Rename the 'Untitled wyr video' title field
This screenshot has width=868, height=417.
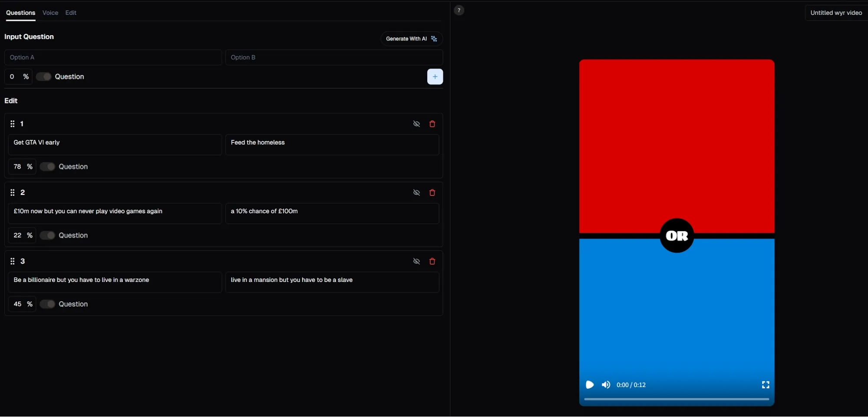pyautogui.click(x=836, y=13)
